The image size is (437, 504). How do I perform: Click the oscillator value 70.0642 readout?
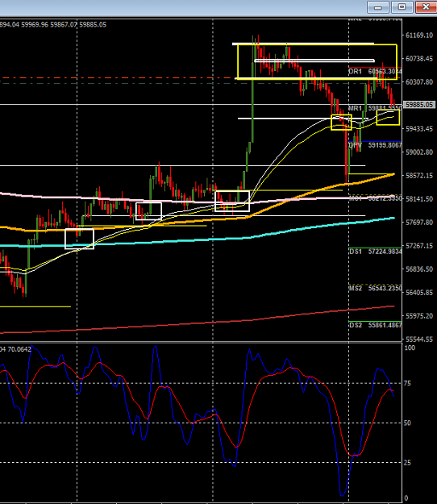pyautogui.click(x=19, y=349)
